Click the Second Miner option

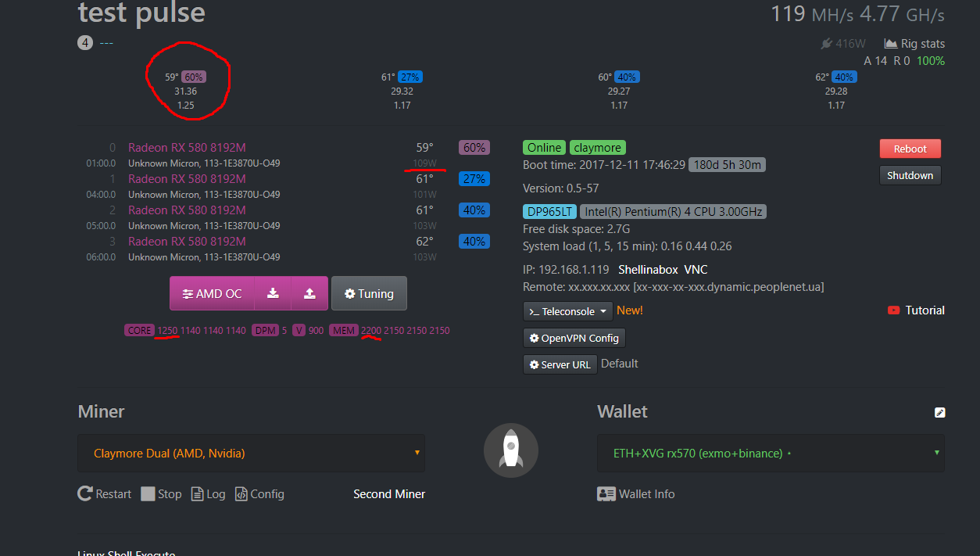(389, 494)
